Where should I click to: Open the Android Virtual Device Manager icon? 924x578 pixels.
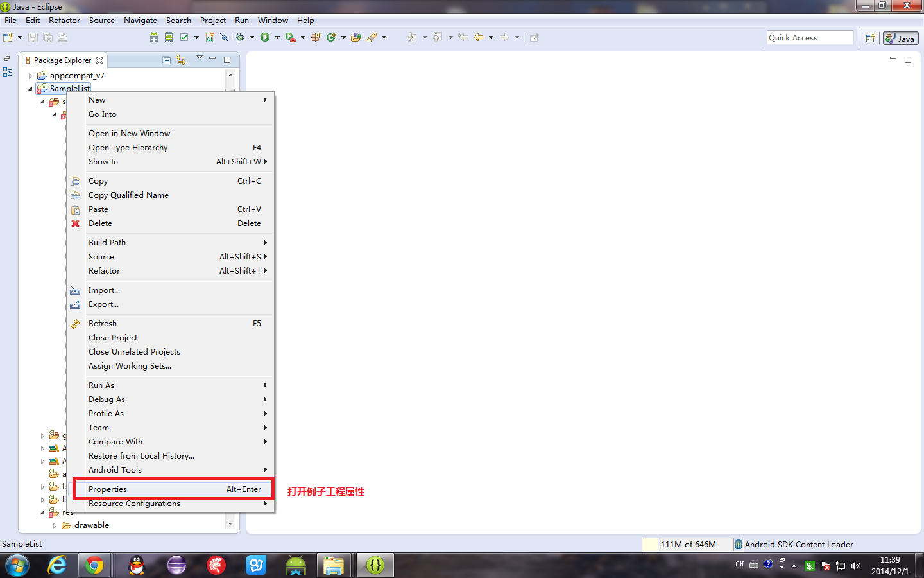pyautogui.click(x=169, y=37)
